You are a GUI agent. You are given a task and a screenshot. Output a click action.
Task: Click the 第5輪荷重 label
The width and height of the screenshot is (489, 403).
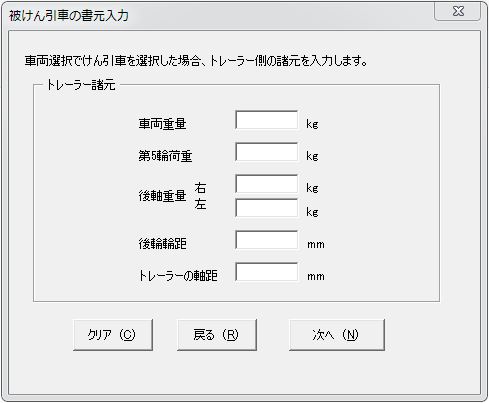click(165, 156)
